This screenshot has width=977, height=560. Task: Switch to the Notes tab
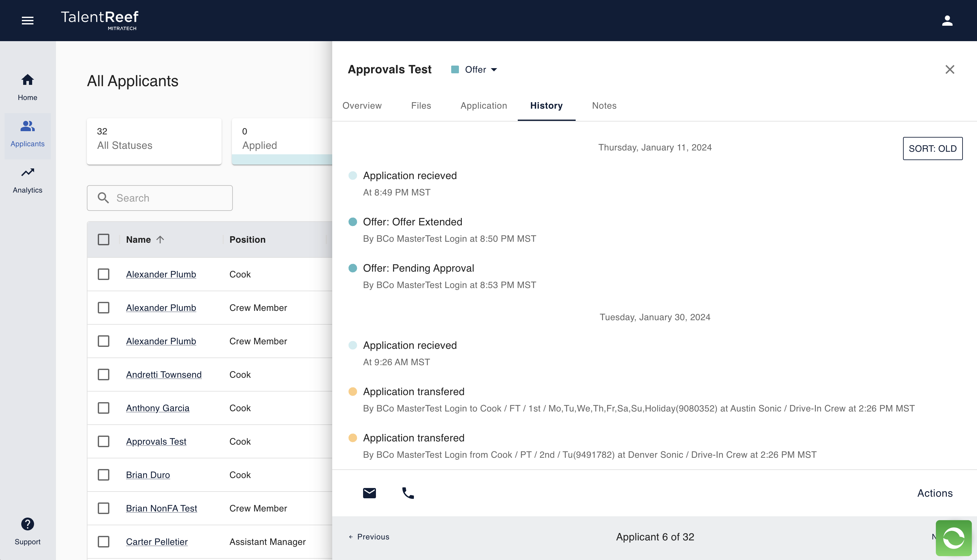click(604, 106)
